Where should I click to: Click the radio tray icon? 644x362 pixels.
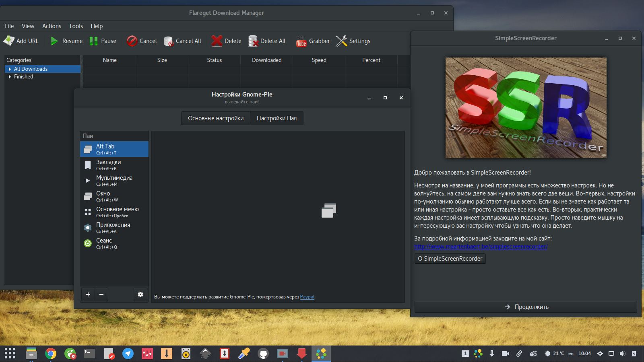pyautogui.click(x=533, y=354)
